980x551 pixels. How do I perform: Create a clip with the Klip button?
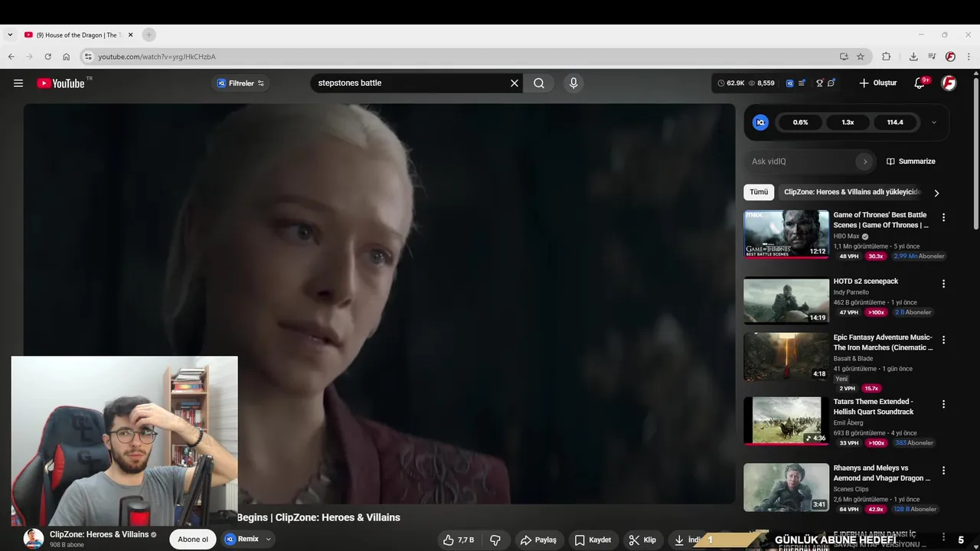click(642, 540)
